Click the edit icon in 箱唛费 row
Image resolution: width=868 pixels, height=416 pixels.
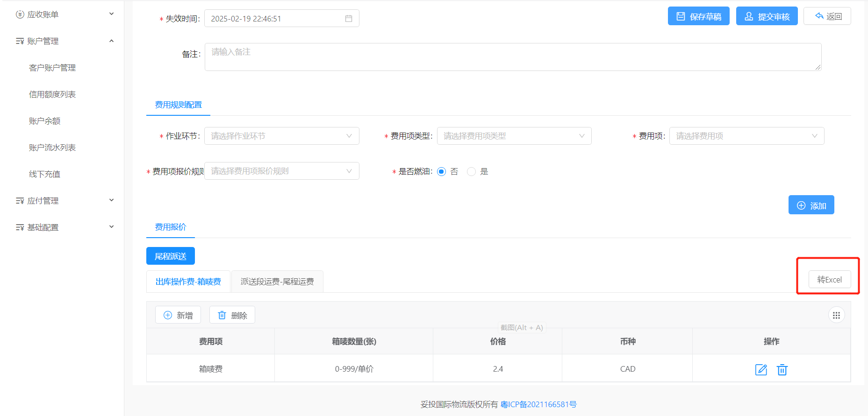coord(761,370)
